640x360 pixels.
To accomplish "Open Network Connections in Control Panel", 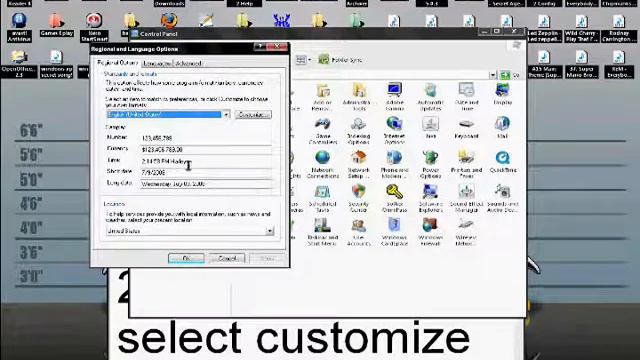I will point(322,164).
